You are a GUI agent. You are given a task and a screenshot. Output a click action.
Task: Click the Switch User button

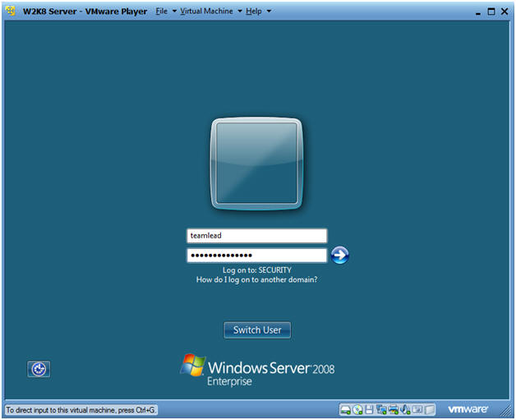257,330
